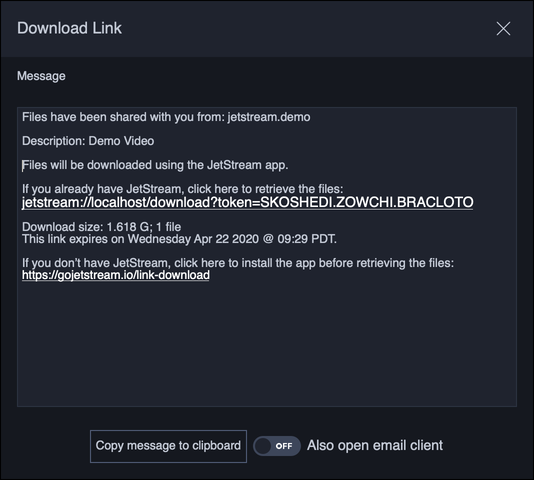Copy message to clipboard
This screenshot has width=534, height=480.
click(168, 446)
